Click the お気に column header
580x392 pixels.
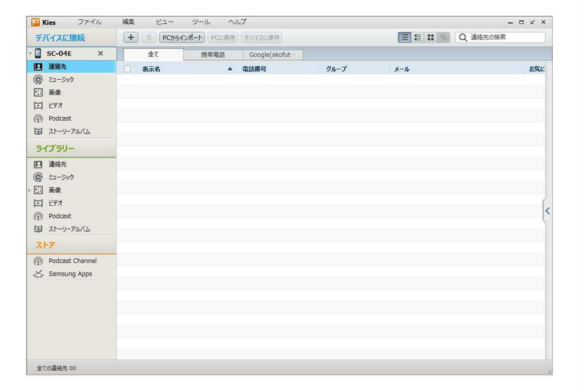537,69
